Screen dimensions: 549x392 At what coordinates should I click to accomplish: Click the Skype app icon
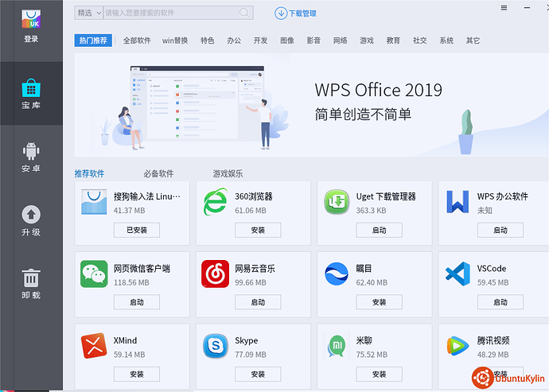pos(216,346)
